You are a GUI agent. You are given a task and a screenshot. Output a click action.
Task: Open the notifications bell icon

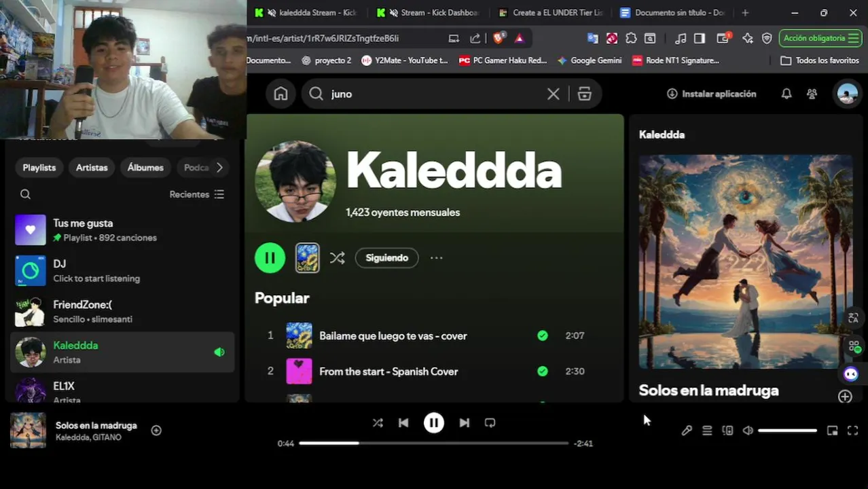pos(786,94)
